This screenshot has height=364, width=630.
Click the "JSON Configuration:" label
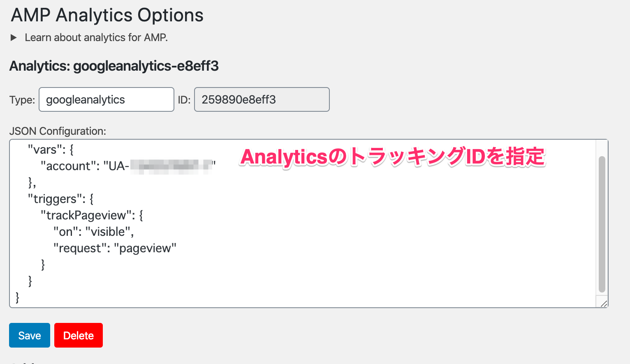[x=58, y=131]
